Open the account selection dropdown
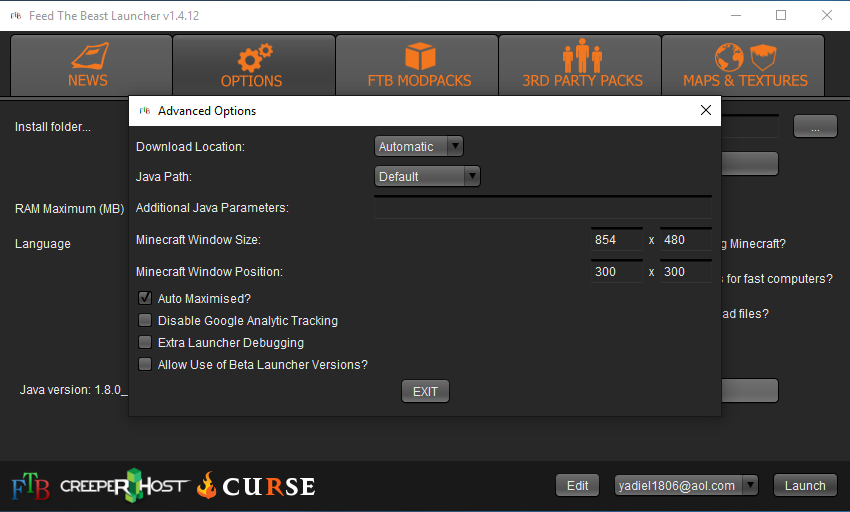 (x=686, y=485)
